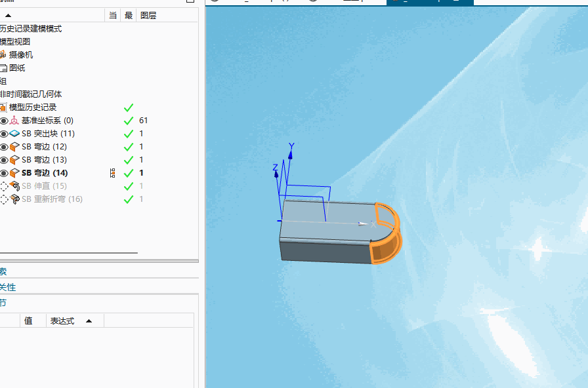
Task: Click the green checkmark on 基准坐标系 (0) row
Action: coord(129,121)
